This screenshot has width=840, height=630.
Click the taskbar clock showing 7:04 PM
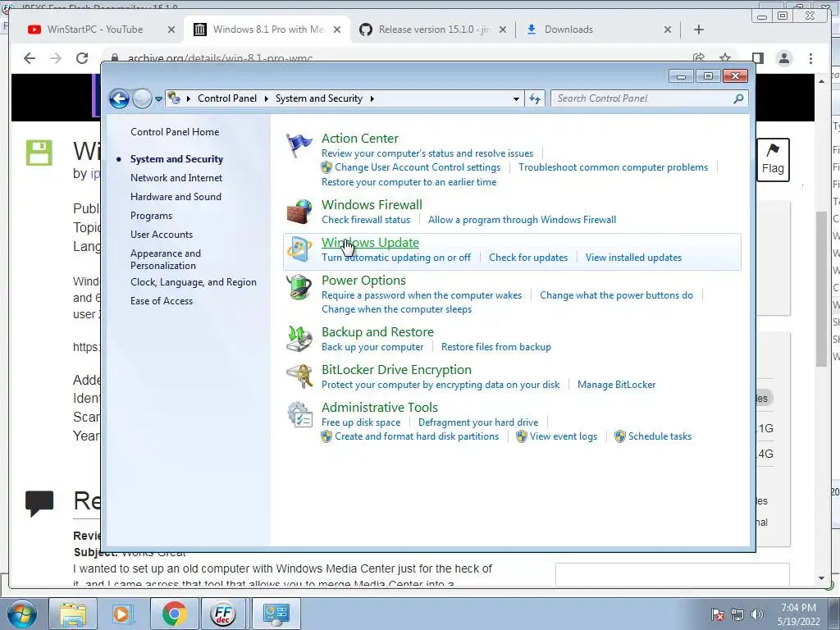pos(798,614)
